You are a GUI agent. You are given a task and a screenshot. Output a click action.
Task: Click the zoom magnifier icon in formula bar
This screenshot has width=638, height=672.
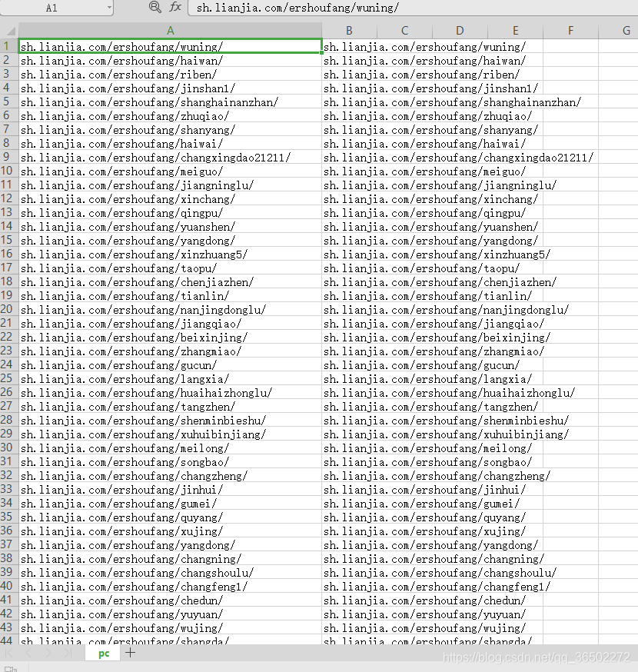[155, 7]
